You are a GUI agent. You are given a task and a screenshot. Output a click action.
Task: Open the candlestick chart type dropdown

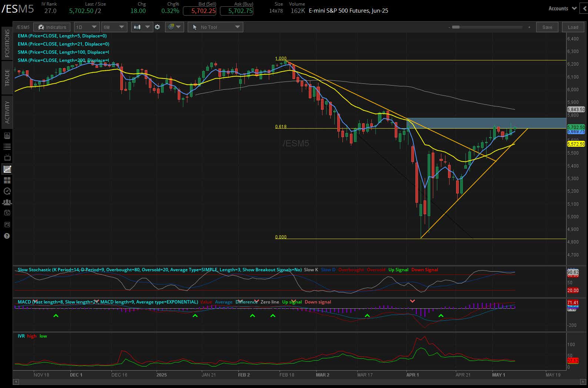pos(142,27)
